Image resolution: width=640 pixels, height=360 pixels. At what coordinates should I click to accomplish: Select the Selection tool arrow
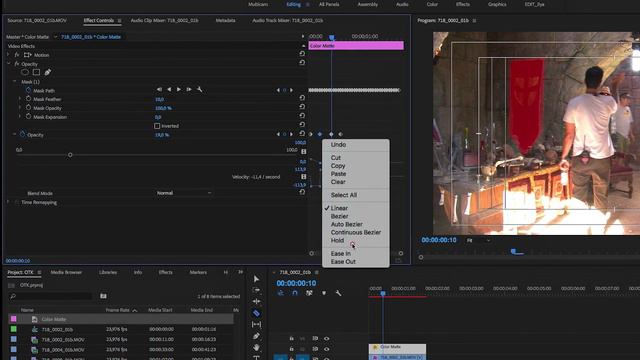point(256,279)
